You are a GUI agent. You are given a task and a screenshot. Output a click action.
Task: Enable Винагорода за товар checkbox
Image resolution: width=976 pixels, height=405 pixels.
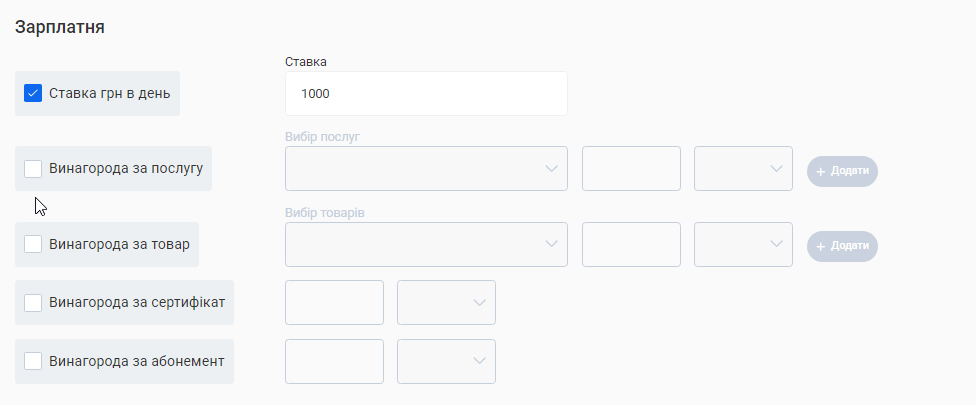pos(33,243)
